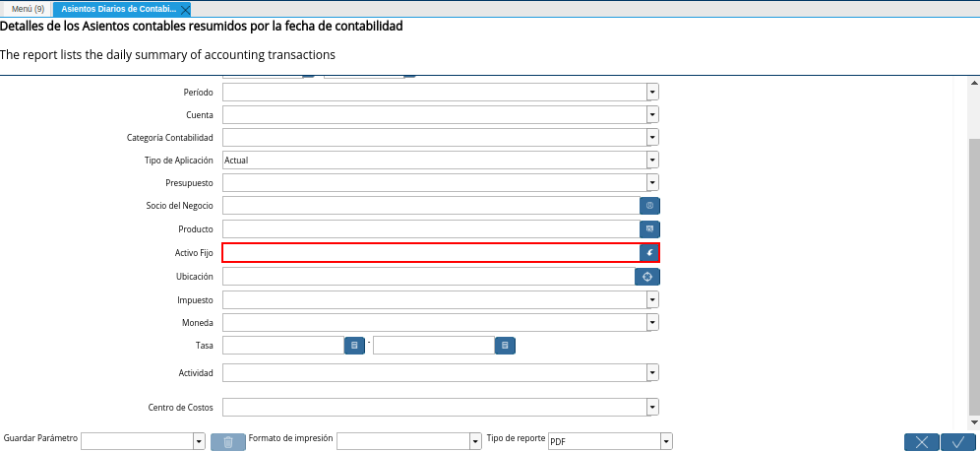Expand the Período dropdown

click(653, 92)
